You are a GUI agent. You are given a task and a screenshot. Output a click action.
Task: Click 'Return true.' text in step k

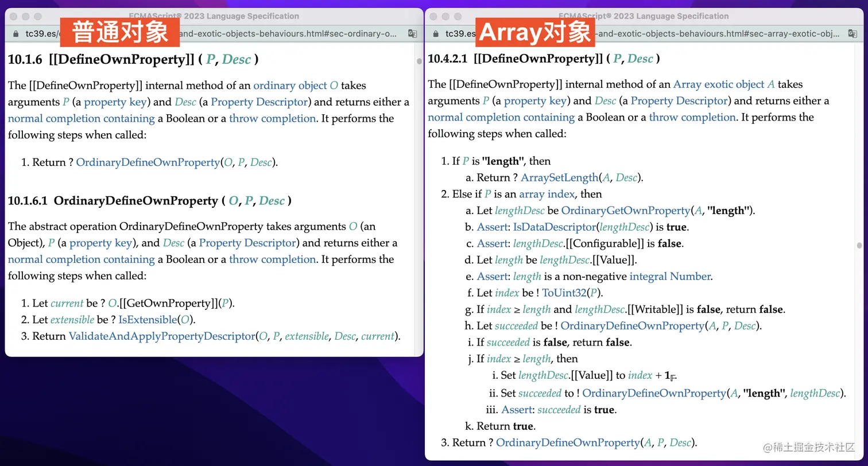506,426
